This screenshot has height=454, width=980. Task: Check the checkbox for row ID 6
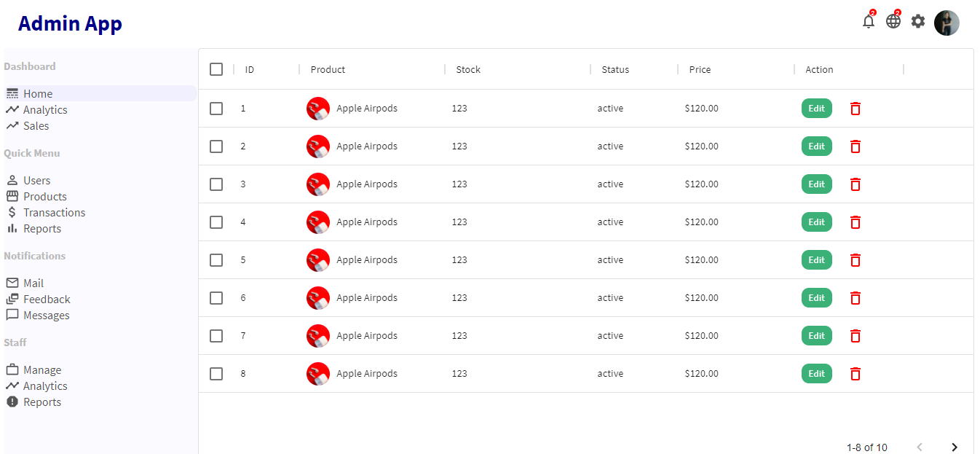click(216, 298)
